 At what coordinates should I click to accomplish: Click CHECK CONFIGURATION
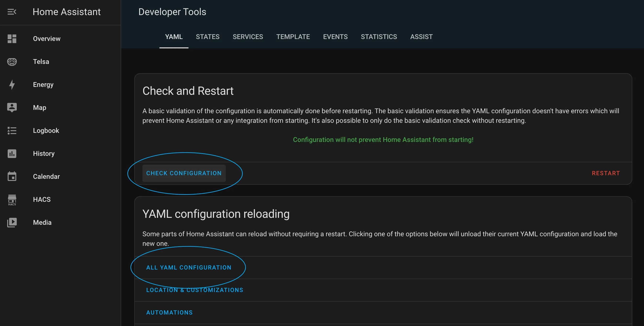click(x=184, y=173)
